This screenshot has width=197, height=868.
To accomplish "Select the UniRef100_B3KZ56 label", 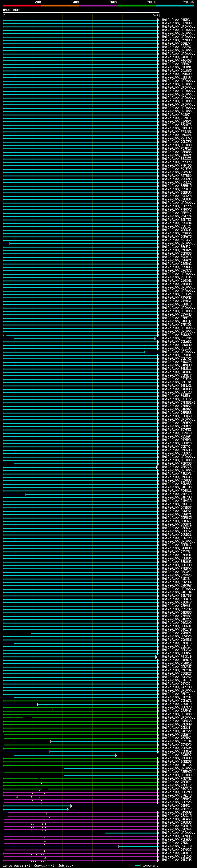I will [176, 857].
